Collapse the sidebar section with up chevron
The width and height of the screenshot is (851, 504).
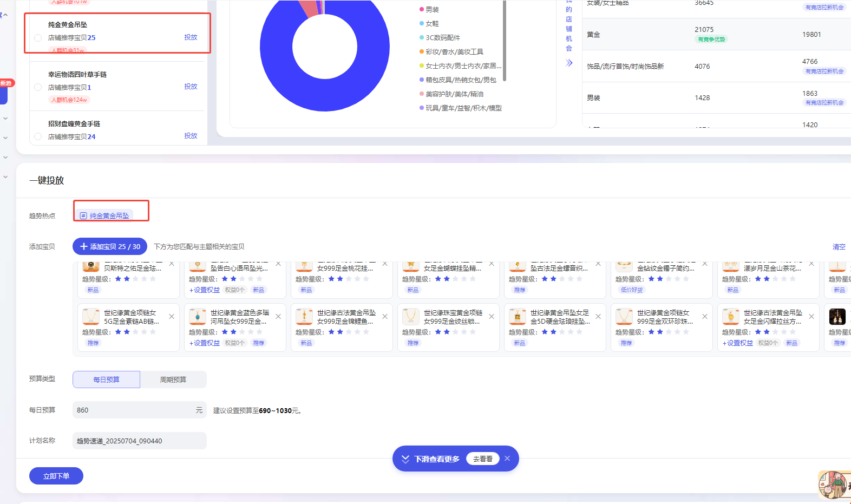click(x=5, y=15)
